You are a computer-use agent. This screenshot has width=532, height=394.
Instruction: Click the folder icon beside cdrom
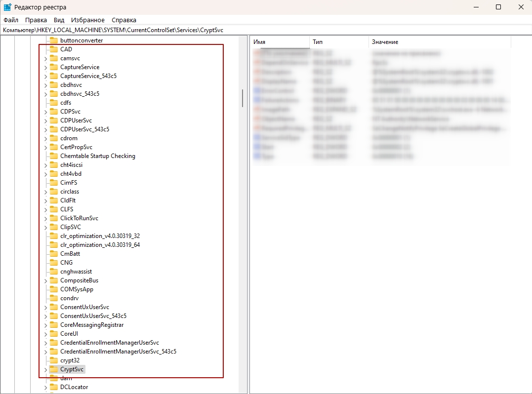pyautogui.click(x=54, y=138)
